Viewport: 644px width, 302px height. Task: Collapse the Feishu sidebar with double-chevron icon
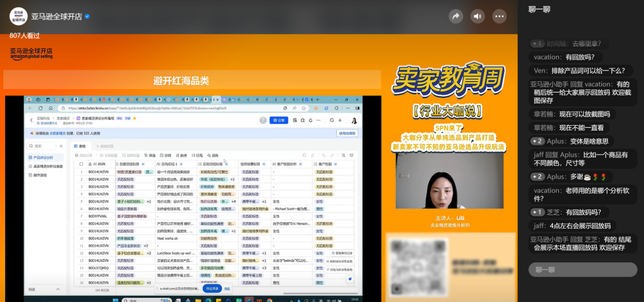coord(61,146)
